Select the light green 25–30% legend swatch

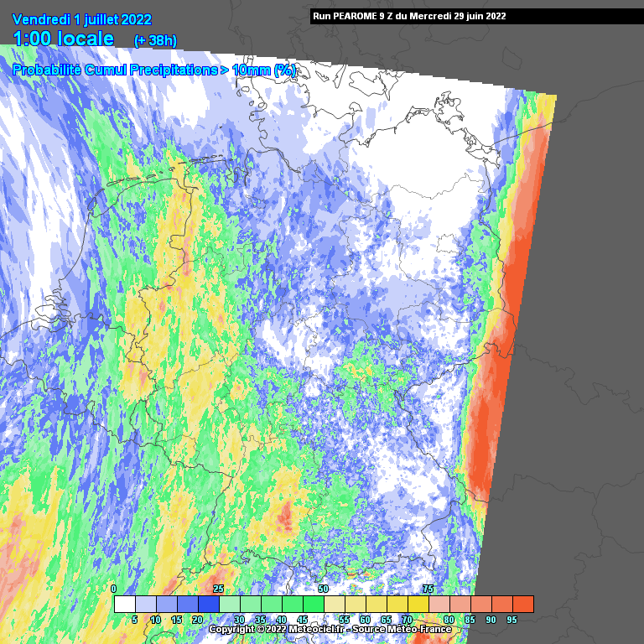[x=229, y=604]
